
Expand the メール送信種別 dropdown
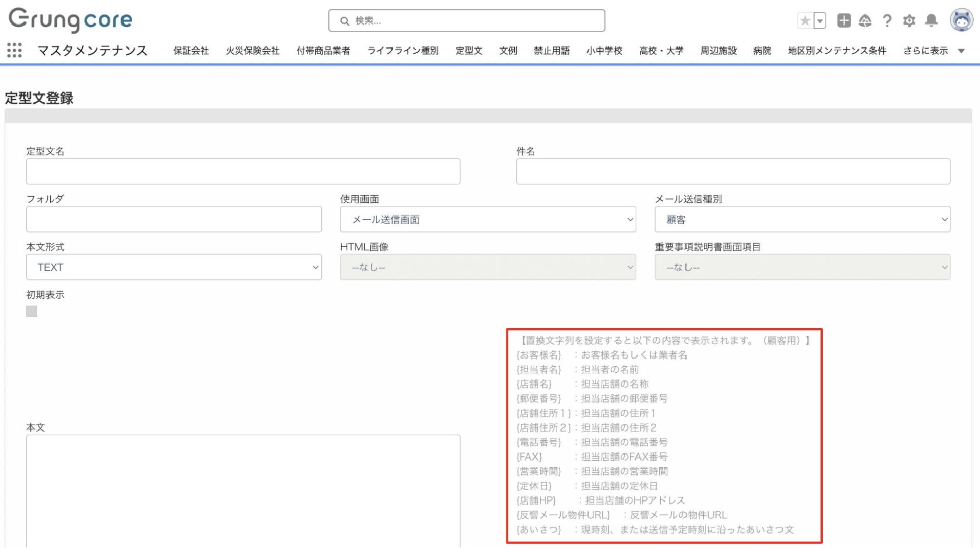pyautogui.click(x=802, y=220)
